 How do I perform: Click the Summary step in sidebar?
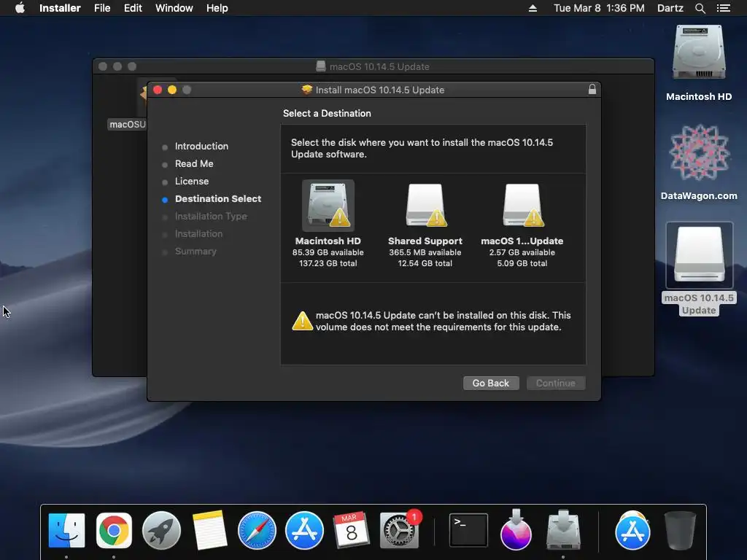[x=196, y=252]
